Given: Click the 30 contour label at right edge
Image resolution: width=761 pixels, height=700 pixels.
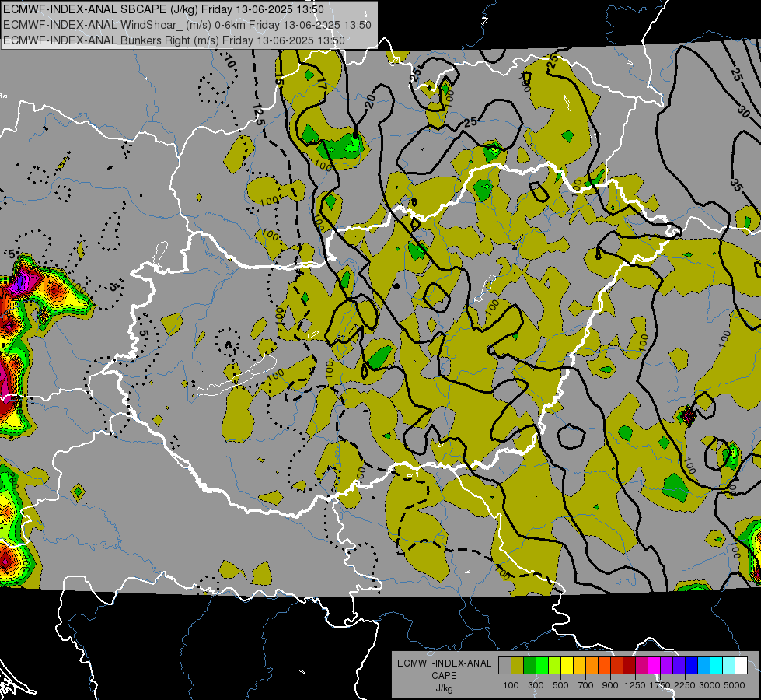Looking at the screenshot, I should click(743, 111).
